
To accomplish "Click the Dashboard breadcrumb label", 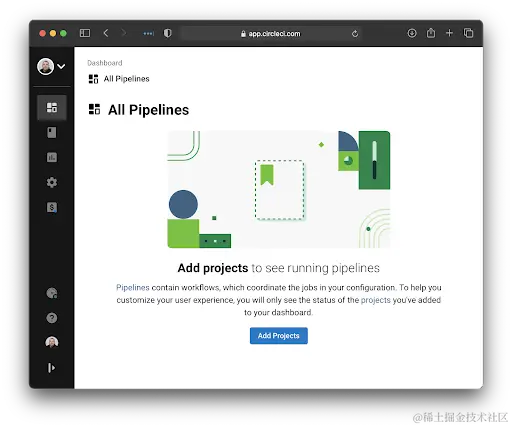I will (105, 63).
